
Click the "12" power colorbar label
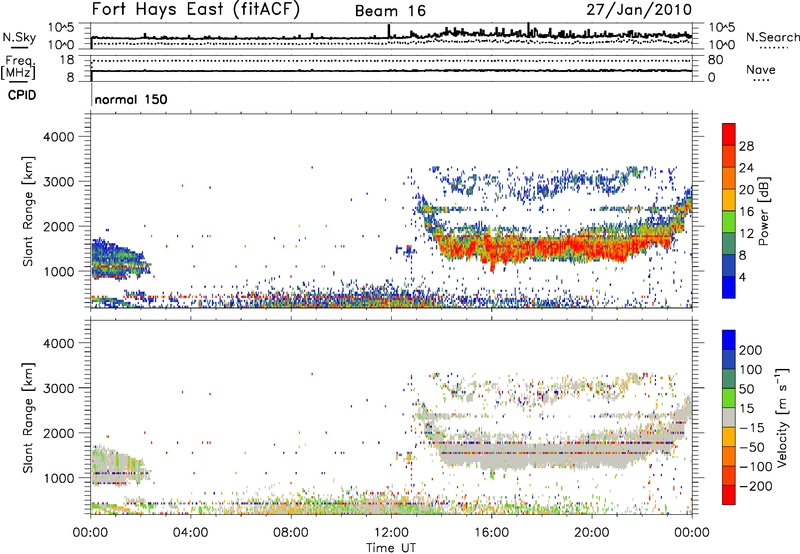[746, 234]
